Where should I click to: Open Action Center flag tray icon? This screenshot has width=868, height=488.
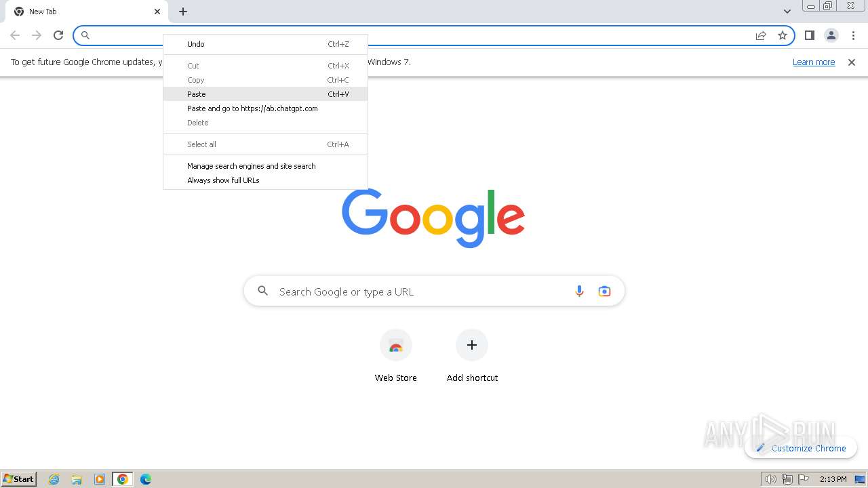tap(803, 479)
